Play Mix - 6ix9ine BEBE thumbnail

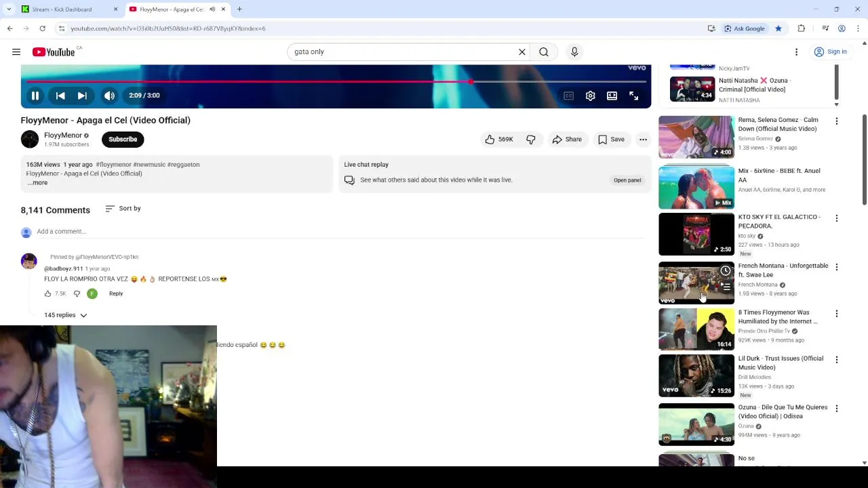[696, 188]
